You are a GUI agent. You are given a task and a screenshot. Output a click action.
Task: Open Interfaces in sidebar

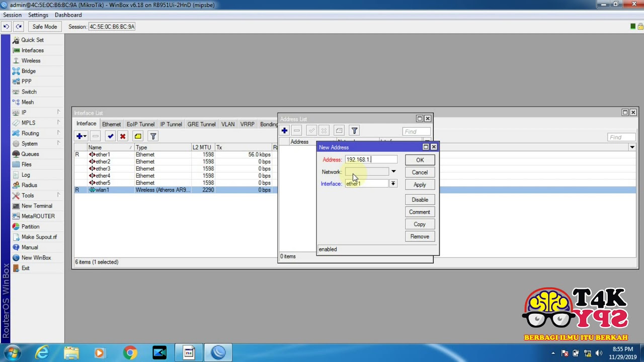32,50
